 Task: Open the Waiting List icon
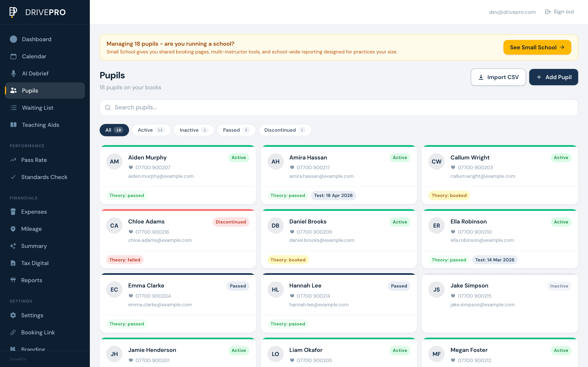[x=13, y=107]
